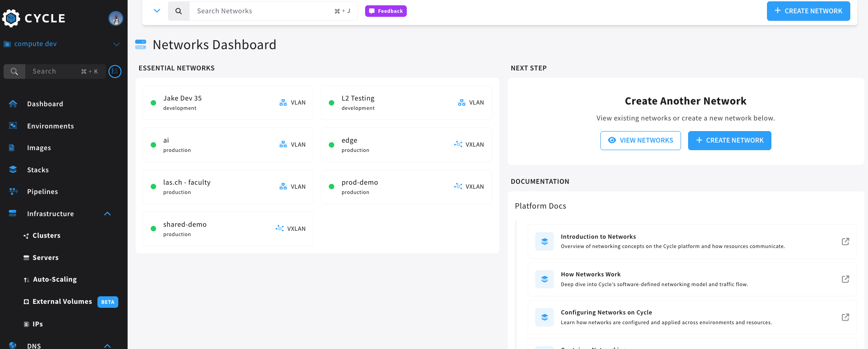
Task: Open the prod-demo network
Action: pyautogui.click(x=406, y=187)
